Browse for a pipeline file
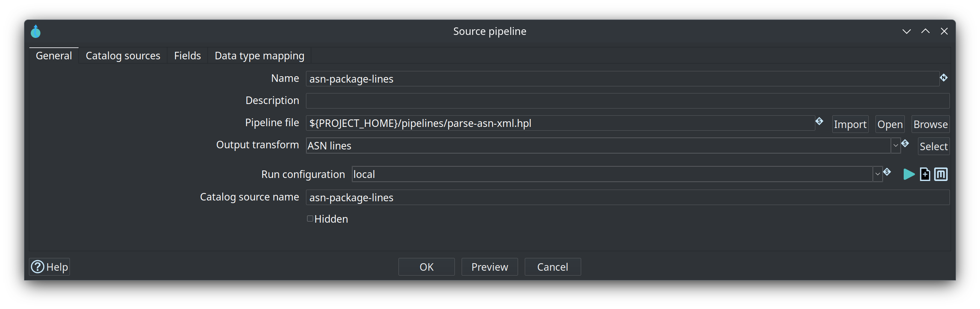980x309 pixels. pyautogui.click(x=930, y=124)
